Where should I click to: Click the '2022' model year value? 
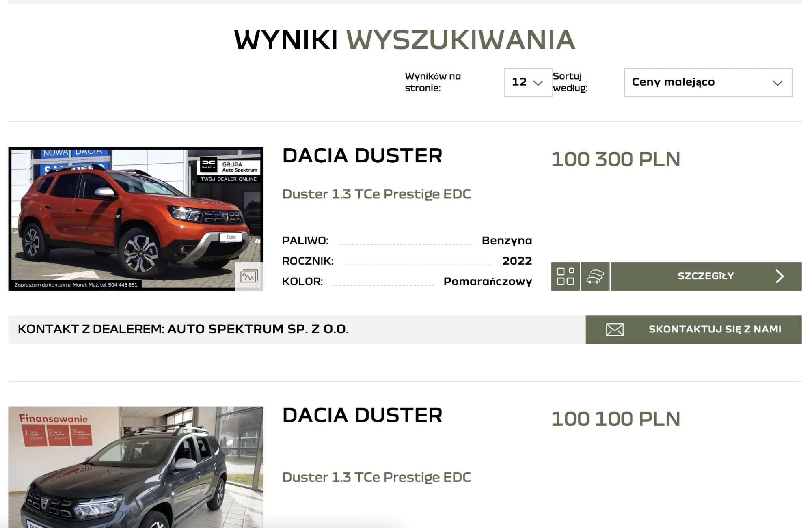pos(517,261)
